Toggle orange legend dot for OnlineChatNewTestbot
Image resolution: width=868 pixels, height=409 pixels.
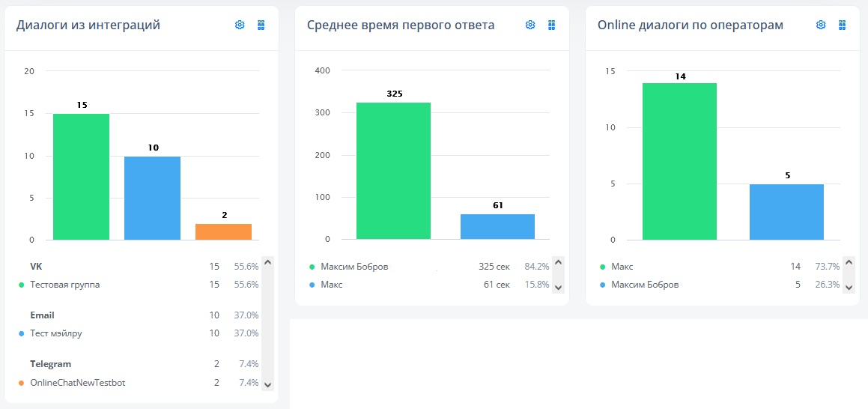tap(21, 383)
